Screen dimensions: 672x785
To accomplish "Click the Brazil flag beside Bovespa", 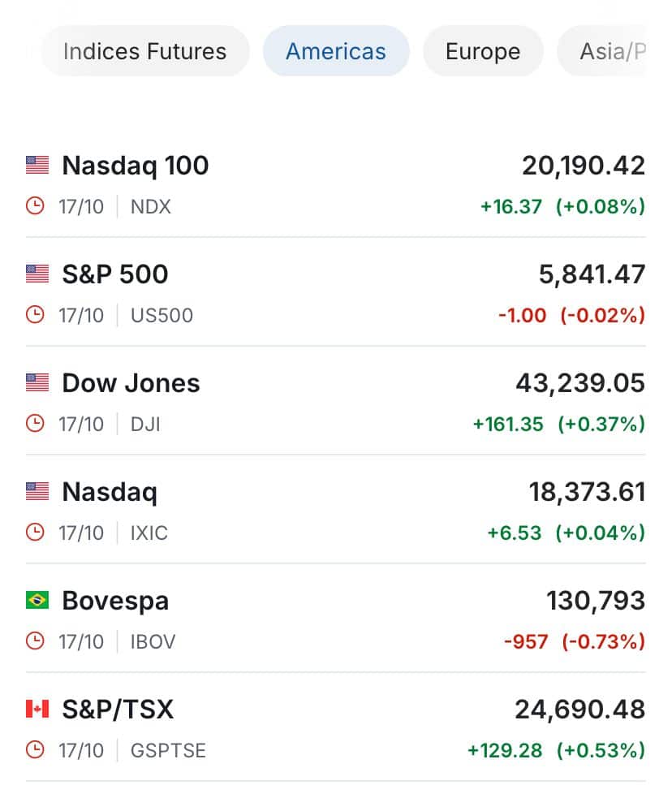I will (x=37, y=600).
